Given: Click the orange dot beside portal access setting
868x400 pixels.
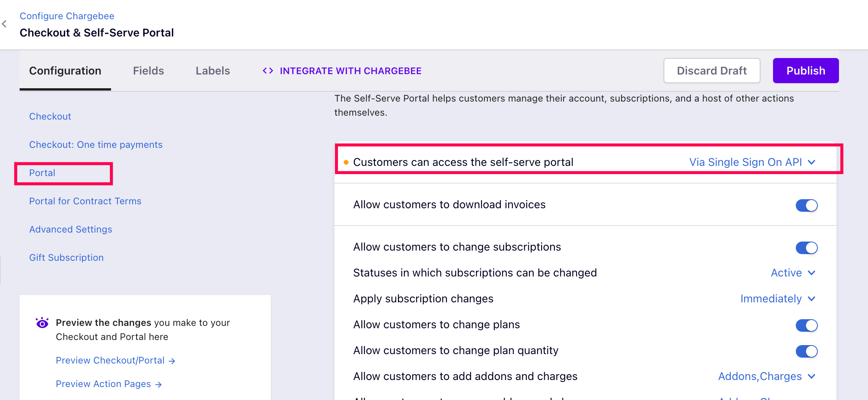Looking at the screenshot, I should (x=346, y=162).
